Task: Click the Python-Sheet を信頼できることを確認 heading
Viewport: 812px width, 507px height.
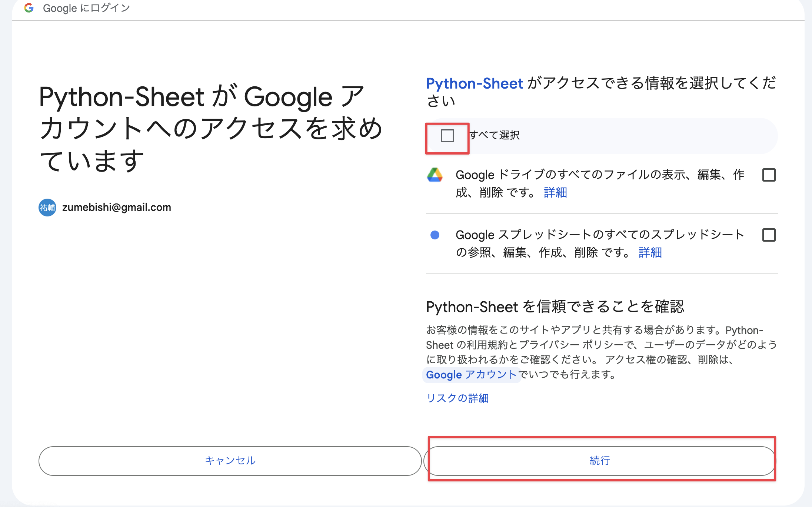Action: [x=555, y=307]
